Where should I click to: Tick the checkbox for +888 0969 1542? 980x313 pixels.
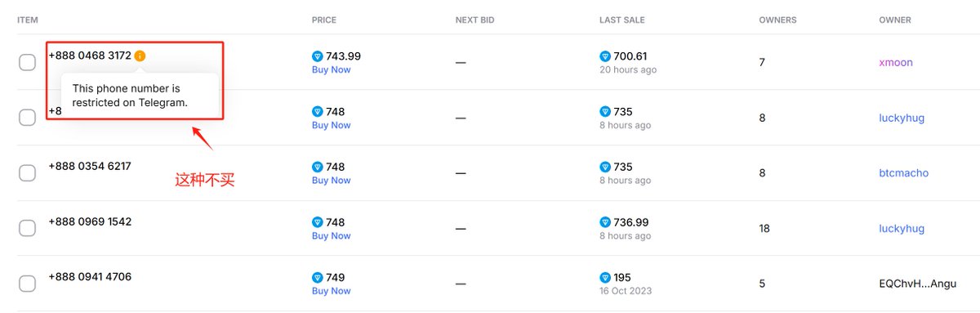(x=27, y=228)
